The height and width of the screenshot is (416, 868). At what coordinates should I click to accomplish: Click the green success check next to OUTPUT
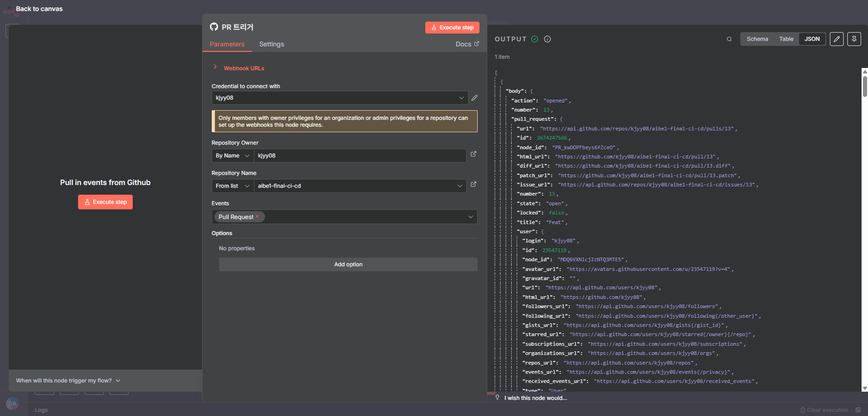pos(535,39)
